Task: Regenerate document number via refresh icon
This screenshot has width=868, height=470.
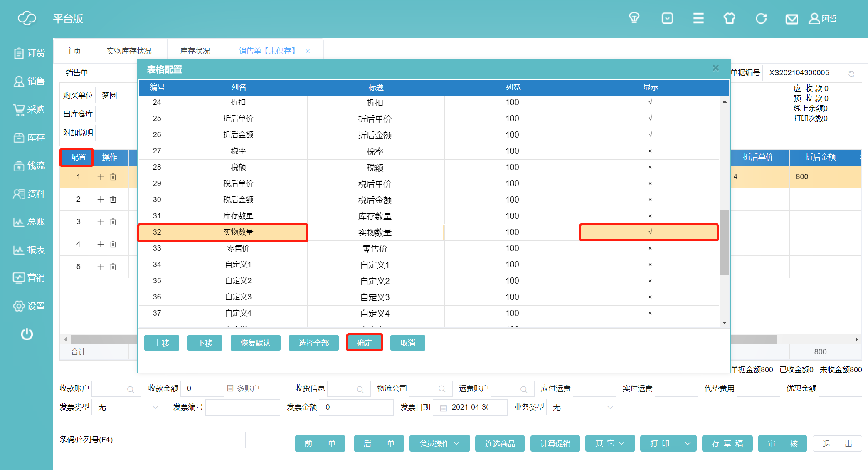Action: point(851,74)
